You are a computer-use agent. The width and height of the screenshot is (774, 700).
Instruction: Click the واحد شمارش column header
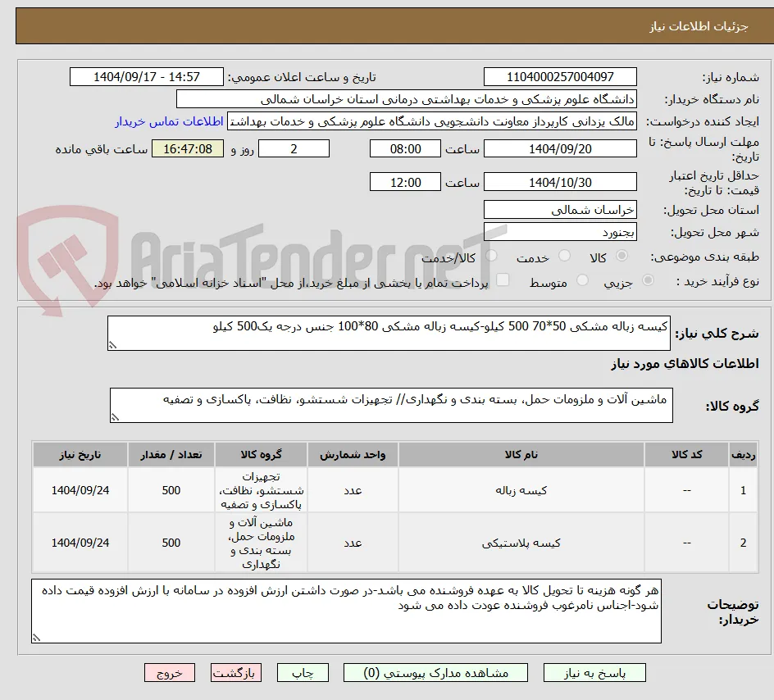pos(353,454)
